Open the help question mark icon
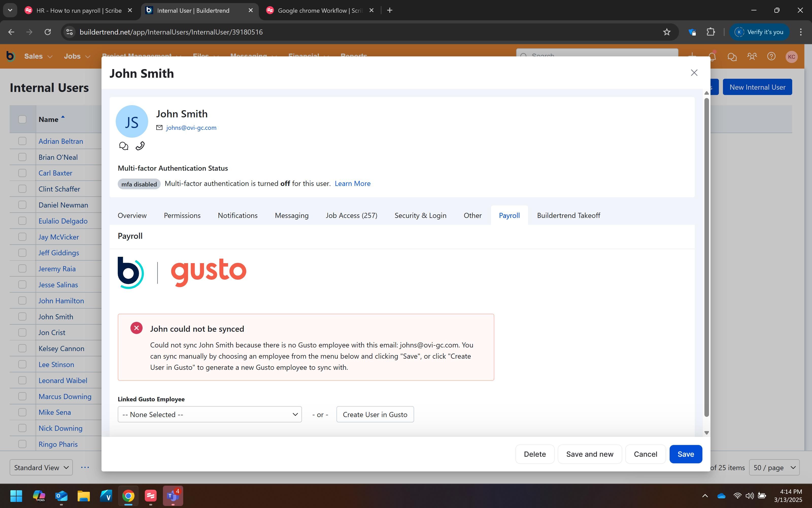Viewport: 812px width, 508px height. coord(771,56)
